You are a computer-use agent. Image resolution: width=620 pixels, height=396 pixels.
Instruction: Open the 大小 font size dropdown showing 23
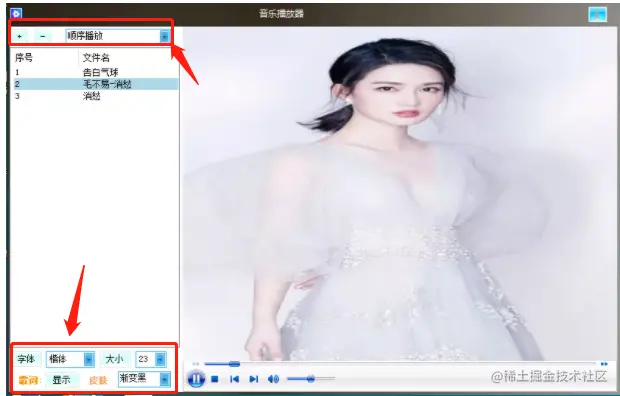coord(151,359)
